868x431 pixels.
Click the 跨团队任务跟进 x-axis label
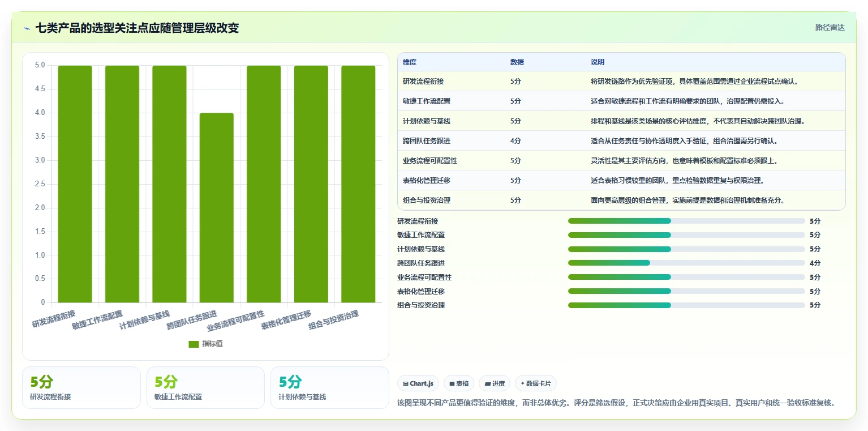coord(191,321)
